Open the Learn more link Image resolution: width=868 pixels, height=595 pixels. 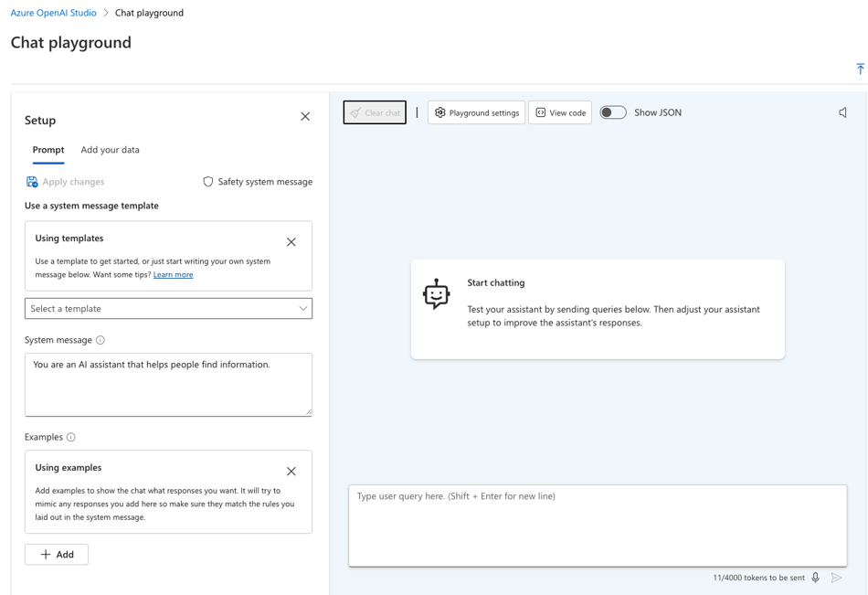pos(173,274)
